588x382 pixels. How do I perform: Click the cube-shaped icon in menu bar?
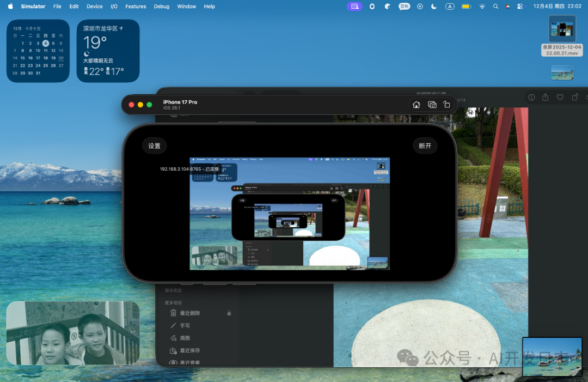point(388,7)
